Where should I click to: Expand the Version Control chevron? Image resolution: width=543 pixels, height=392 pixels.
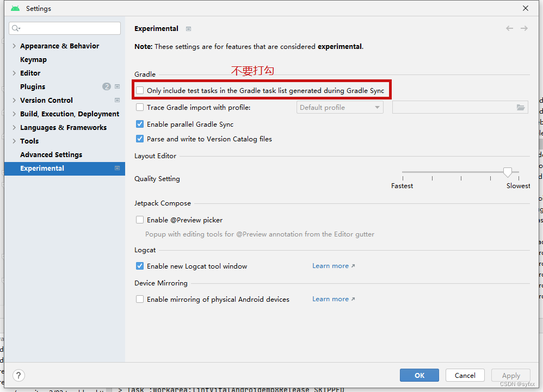pyautogui.click(x=14, y=100)
